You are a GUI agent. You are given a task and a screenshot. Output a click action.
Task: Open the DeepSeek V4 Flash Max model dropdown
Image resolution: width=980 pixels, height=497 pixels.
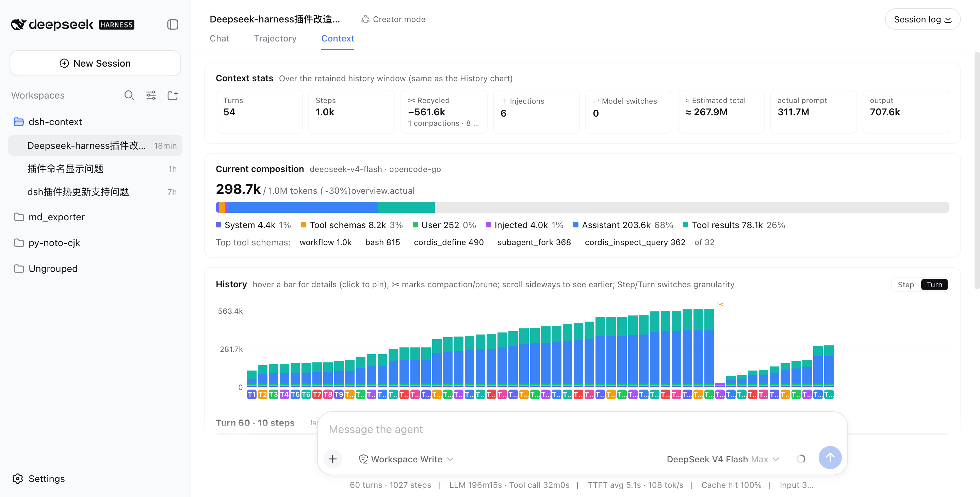723,459
